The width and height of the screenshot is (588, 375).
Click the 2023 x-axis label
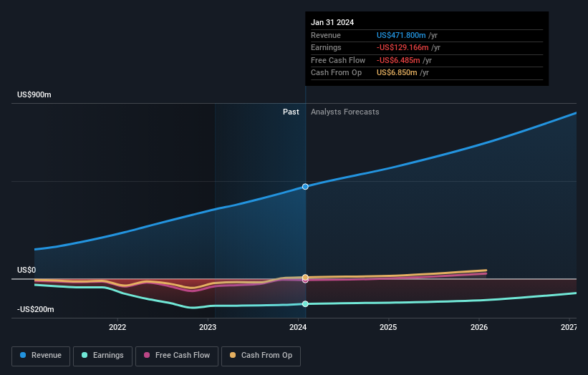(208, 327)
